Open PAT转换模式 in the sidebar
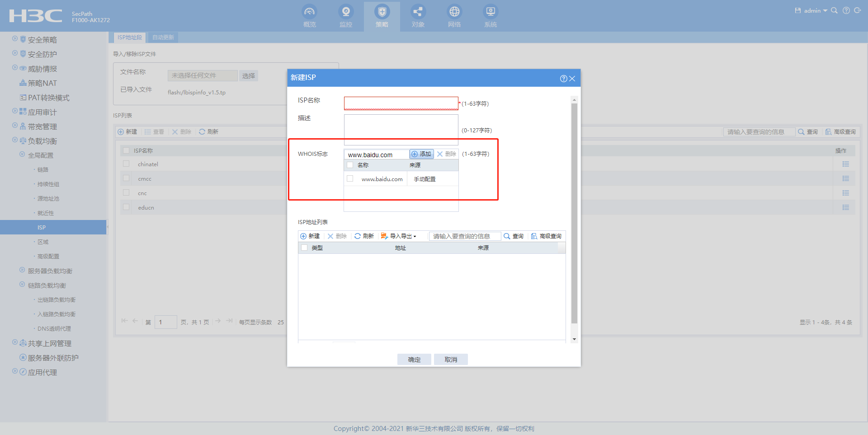 [49, 98]
